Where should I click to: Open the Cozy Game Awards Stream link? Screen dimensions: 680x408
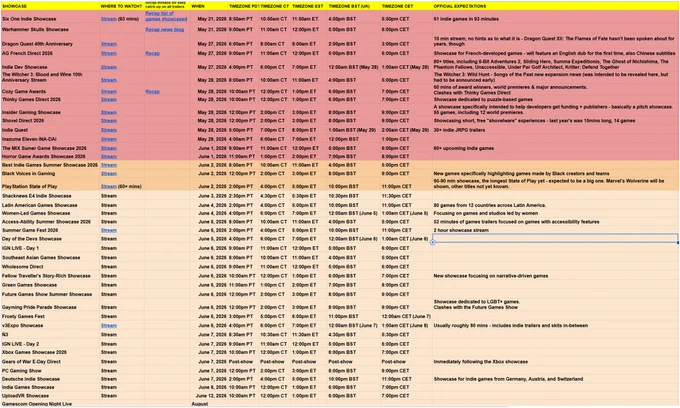click(x=108, y=91)
